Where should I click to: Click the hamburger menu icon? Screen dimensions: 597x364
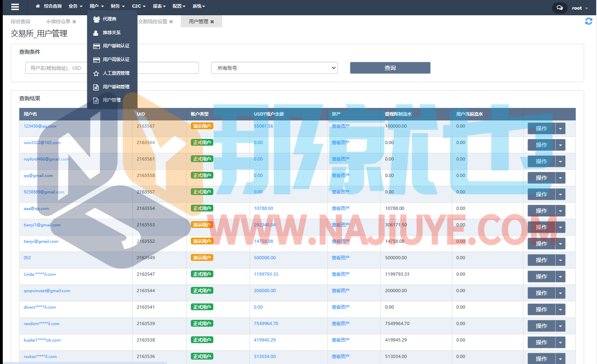coord(15,7)
